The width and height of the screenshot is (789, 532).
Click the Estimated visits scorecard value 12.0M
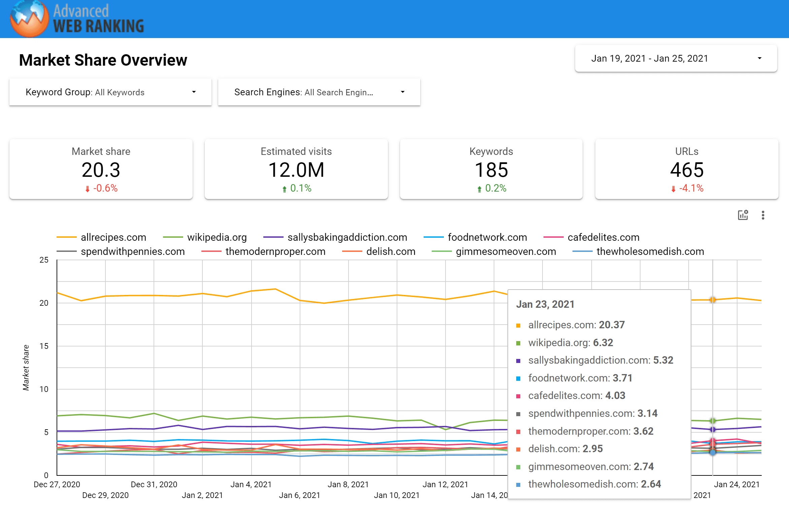(296, 170)
